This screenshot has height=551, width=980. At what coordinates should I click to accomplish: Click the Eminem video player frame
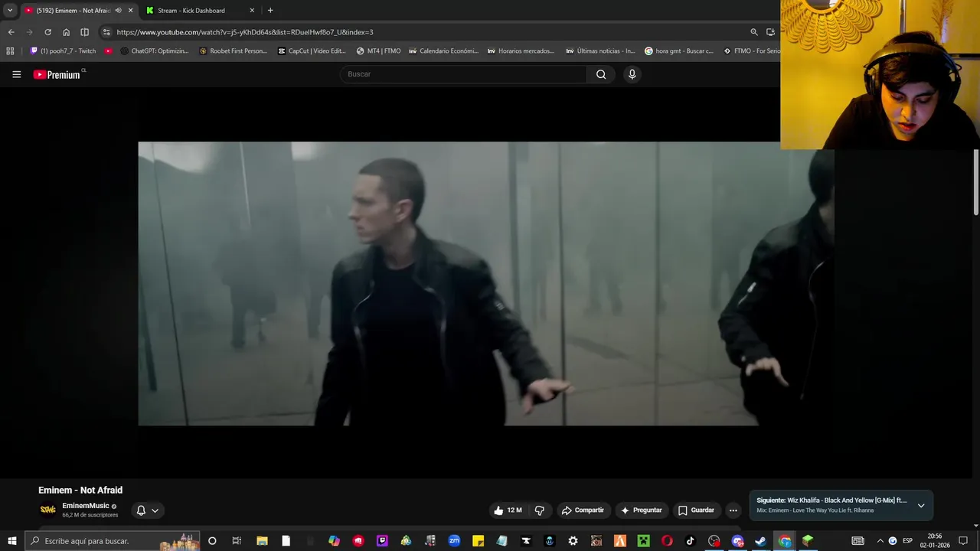tap(486, 283)
